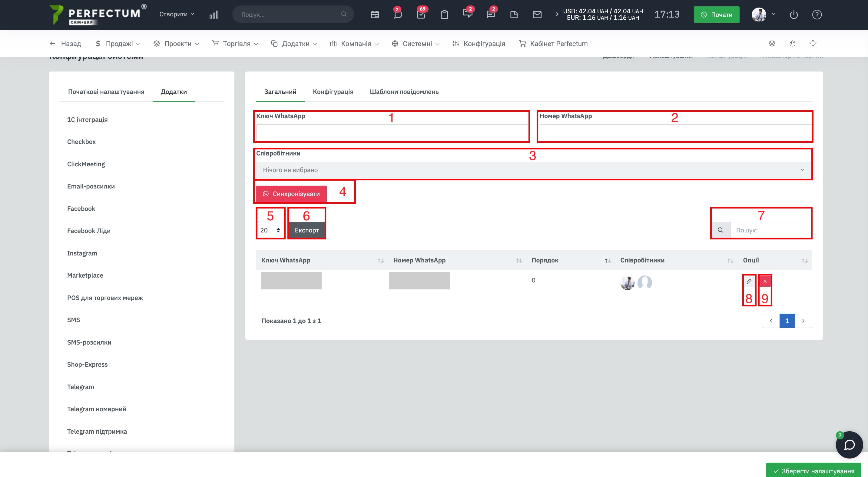Viewport: 868px width, 477px height.
Task: Open tasks icon with 69 badge
Action: (421, 15)
